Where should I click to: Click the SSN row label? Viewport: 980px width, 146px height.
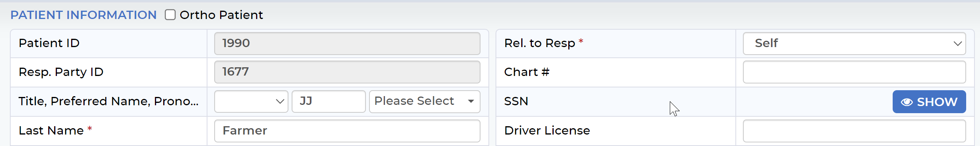[x=516, y=101]
